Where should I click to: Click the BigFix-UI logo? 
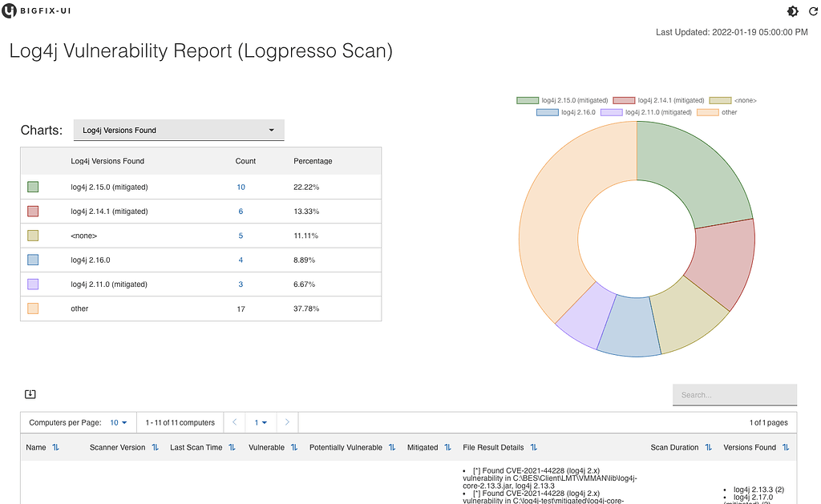[36, 10]
